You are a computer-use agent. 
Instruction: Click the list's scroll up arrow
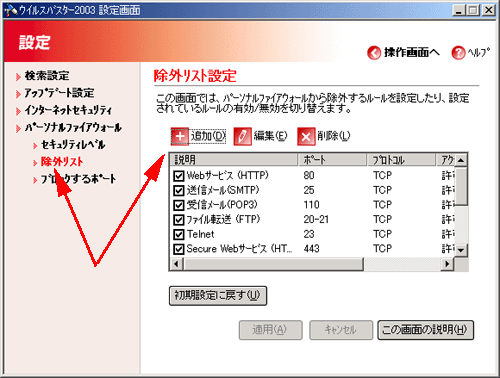(461, 160)
